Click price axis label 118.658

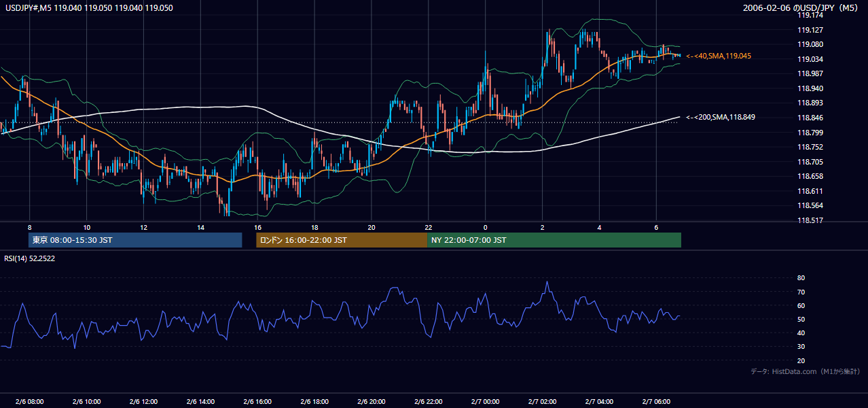pyautogui.click(x=810, y=176)
